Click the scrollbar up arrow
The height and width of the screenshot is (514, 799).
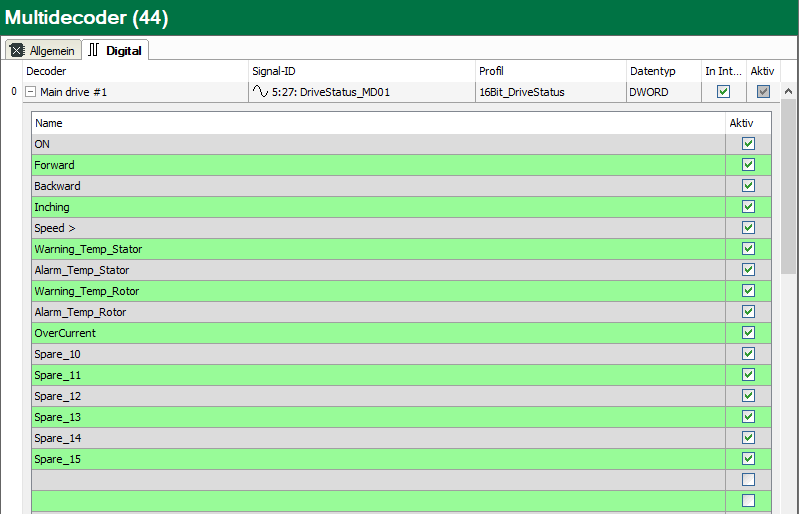tap(788, 92)
